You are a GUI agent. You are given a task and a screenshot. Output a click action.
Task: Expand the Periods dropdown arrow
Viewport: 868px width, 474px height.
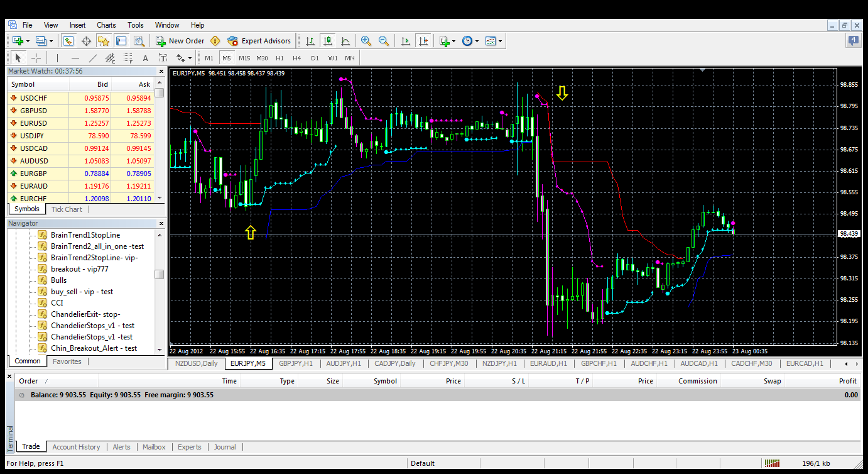(477, 41)
